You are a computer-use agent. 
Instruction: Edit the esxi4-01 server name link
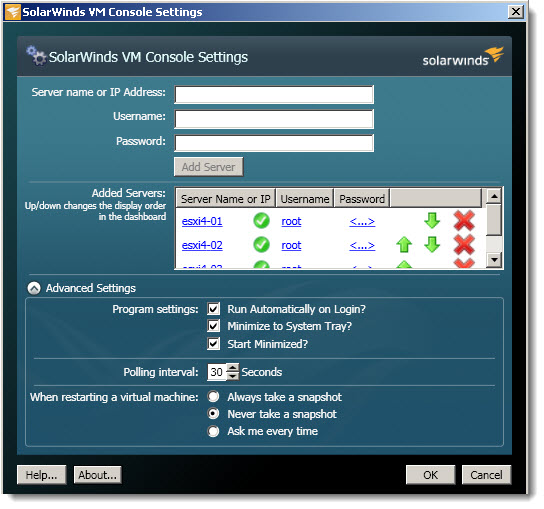[x=202, y=221]
